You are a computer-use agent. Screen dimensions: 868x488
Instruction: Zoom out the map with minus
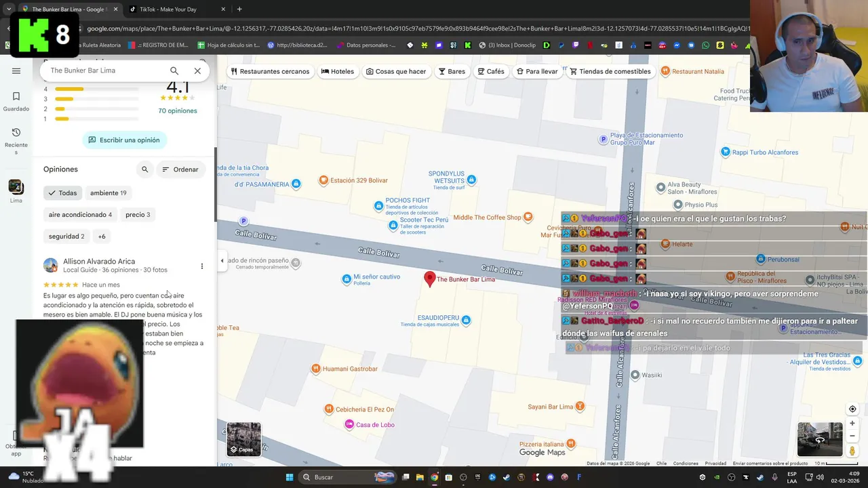pyautogui.click(x=852, y=436)
